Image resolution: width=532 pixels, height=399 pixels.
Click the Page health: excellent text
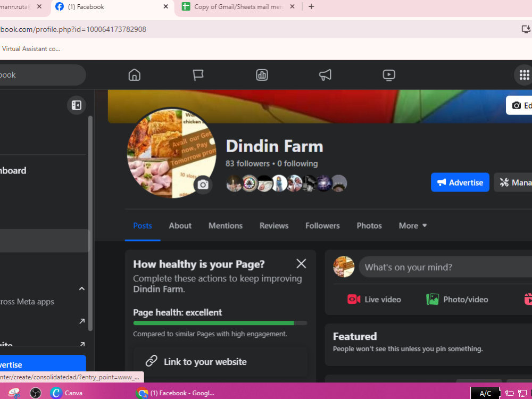[178, 312]
